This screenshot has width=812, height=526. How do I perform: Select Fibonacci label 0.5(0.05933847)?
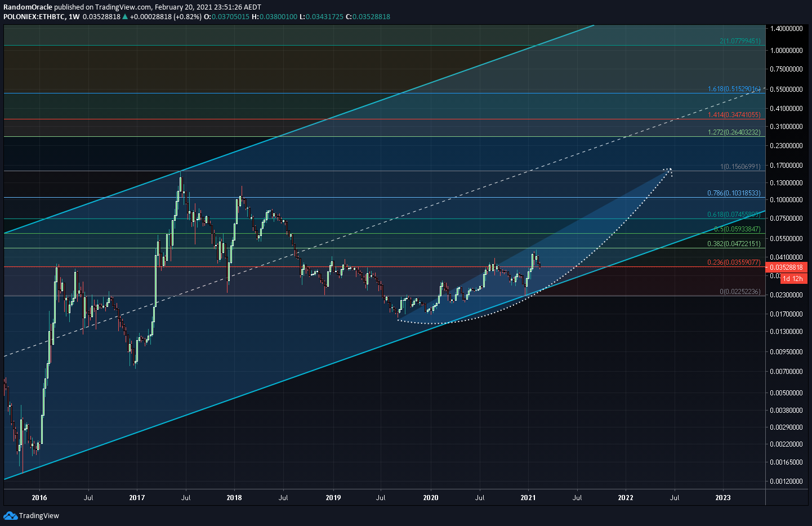pyautogui.click(x=737, y=229)
